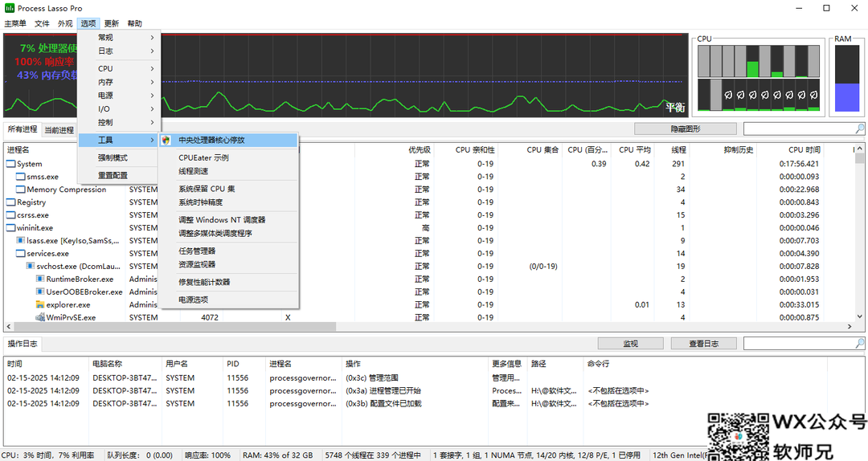Select 中央处理器核心停放 in tools submenu

228,140
